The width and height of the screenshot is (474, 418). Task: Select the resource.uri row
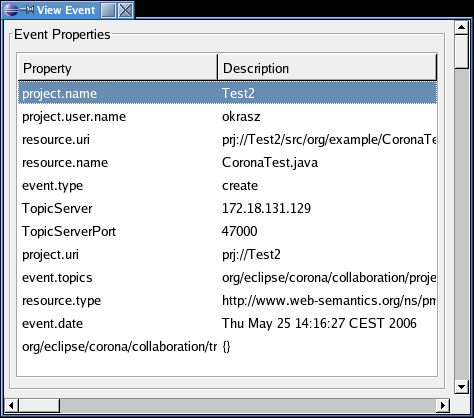click(227, 140)
